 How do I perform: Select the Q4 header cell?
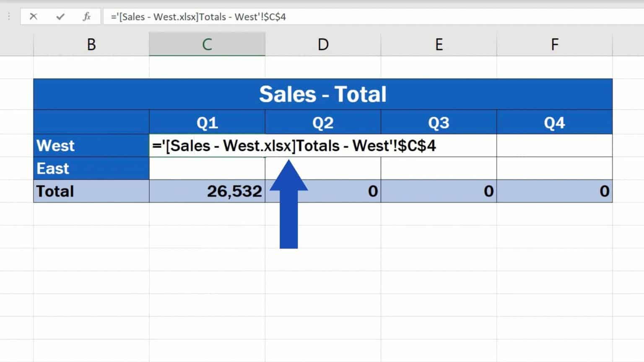(x=554, y=122)
